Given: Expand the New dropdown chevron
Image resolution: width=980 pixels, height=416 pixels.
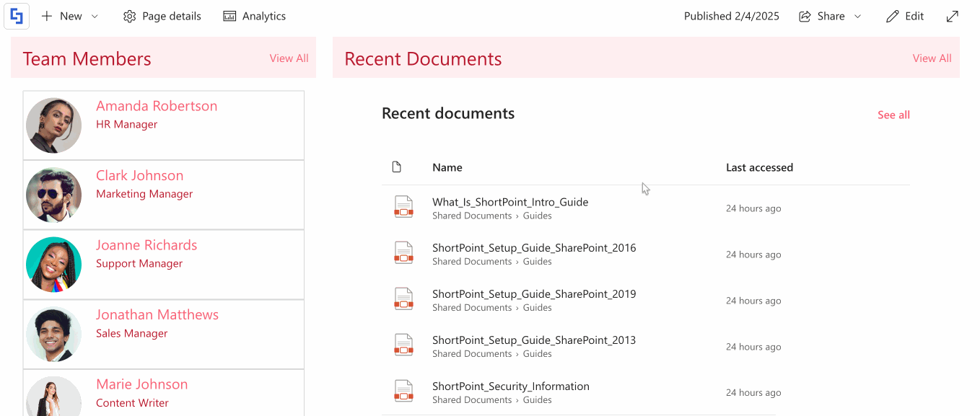Looking at the screenshot, I should pos(95,17).
